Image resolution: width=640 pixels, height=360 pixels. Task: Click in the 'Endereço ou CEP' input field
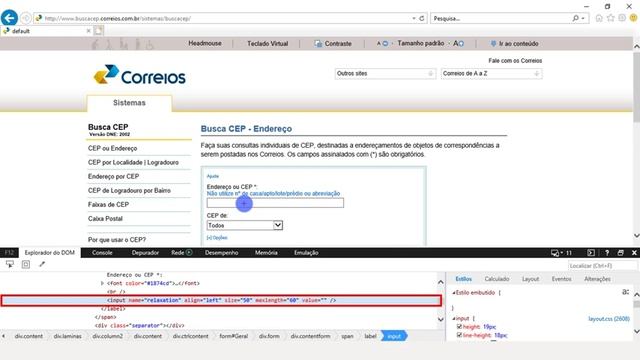pyautogui.click(x=275, y=203)
